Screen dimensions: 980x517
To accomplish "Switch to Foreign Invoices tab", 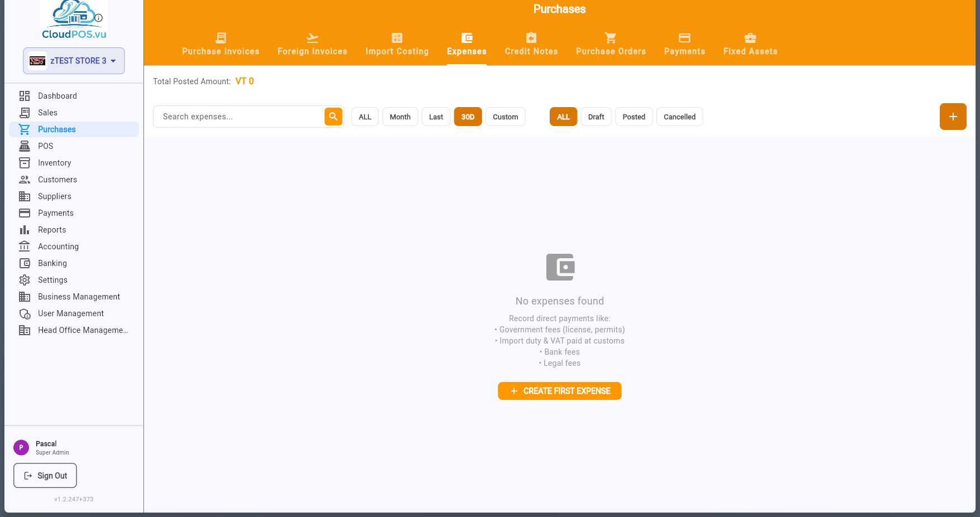I will (x=313, y=45).
